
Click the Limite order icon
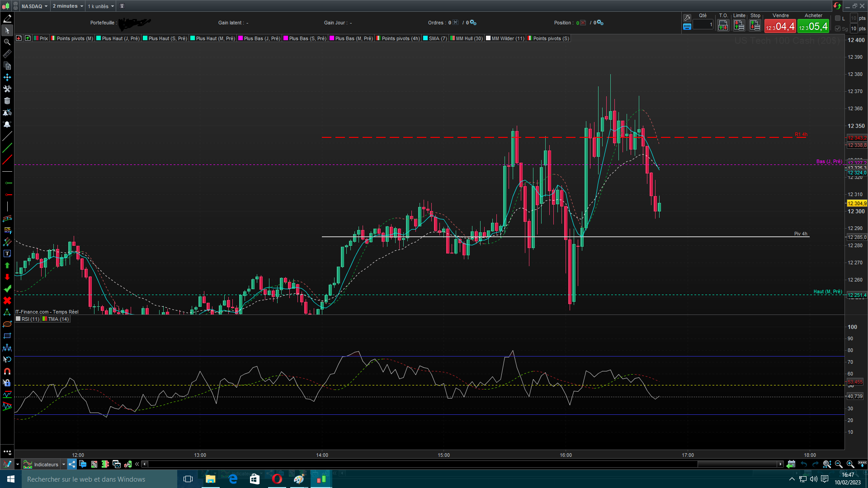739,26
